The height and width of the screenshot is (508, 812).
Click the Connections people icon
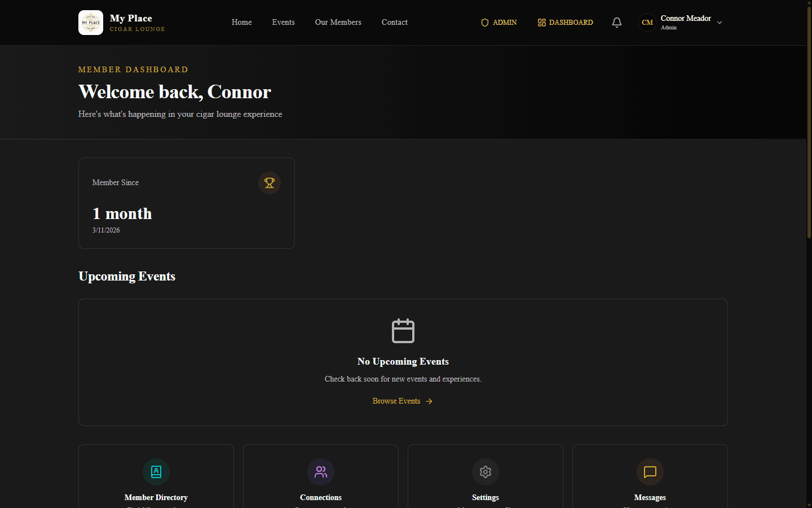[320, 472]
